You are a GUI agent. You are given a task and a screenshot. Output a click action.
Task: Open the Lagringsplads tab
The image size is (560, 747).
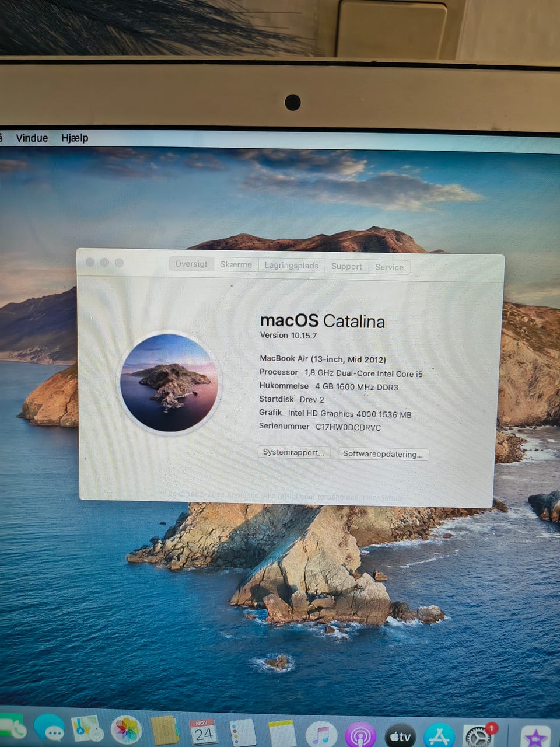(x=292, y=266)
